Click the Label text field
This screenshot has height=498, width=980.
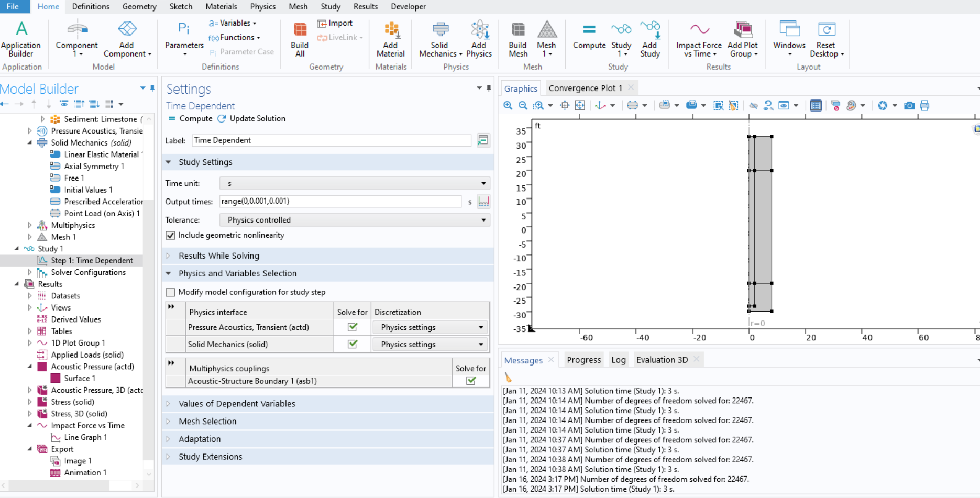point(332,140)
